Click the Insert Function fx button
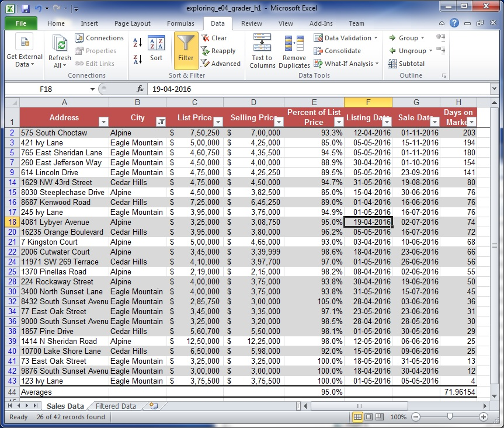 (x=140, y=89)
